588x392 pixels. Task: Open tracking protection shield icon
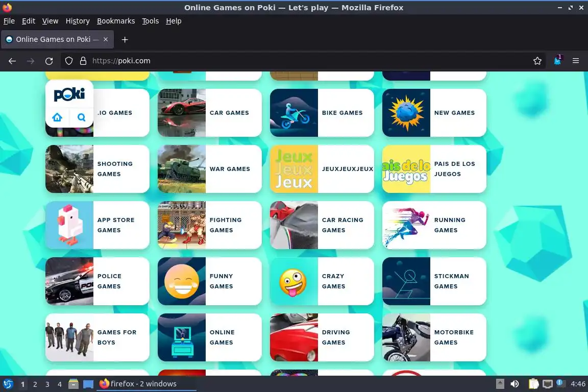click(x=68, y=61)
